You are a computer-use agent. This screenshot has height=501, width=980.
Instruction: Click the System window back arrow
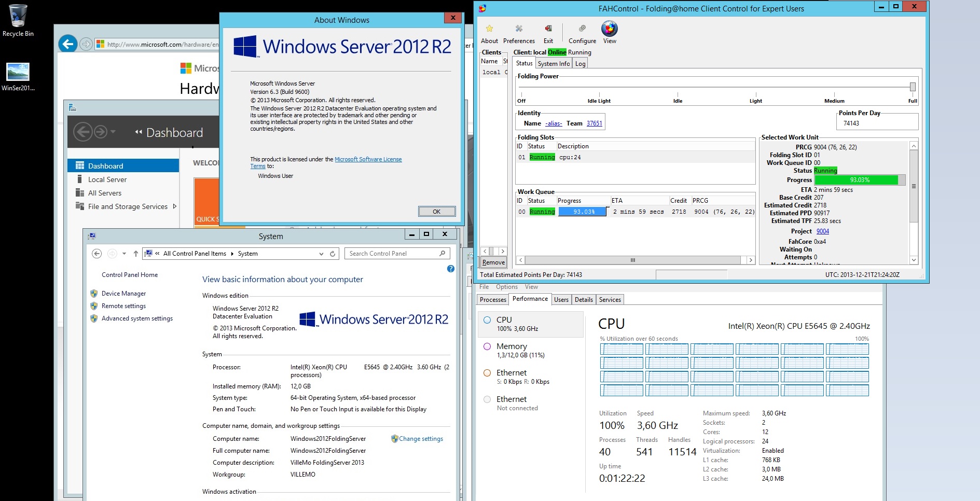96,254
